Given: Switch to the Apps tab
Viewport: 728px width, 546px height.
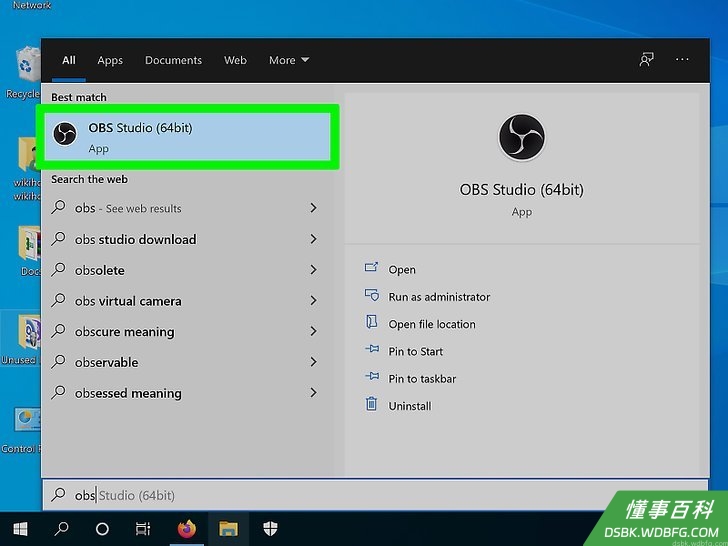Looking at the screenshot, I should (110, 60).
